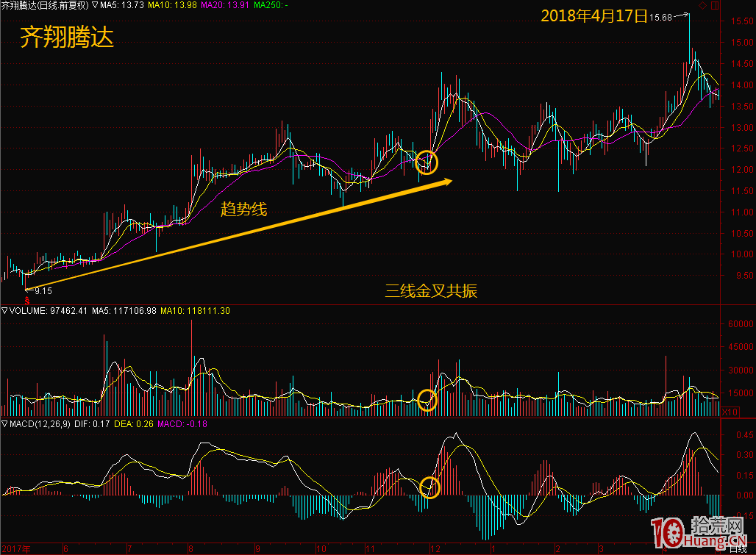Expand the MACD indicator triangle
The width and height of the screenshot is (756, 555).
[5, 424]
